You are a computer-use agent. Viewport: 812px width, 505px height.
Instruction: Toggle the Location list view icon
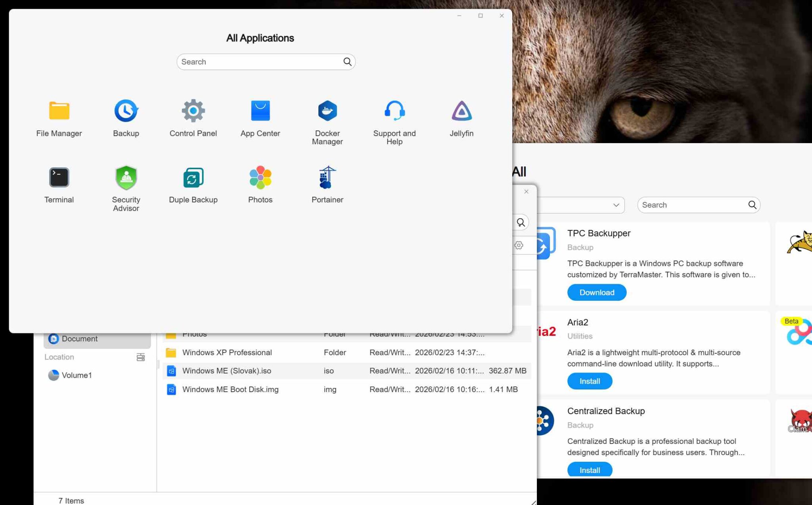(140, 358)
